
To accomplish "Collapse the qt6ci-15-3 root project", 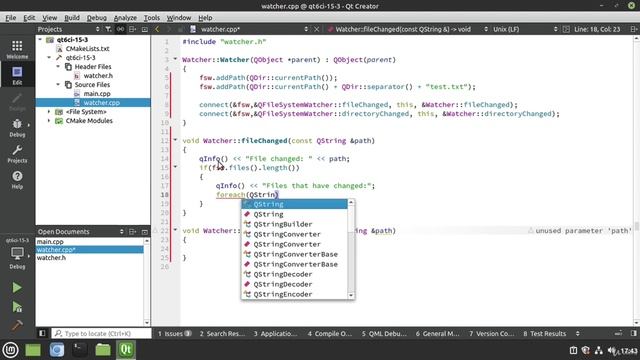I will coord(40,40).
